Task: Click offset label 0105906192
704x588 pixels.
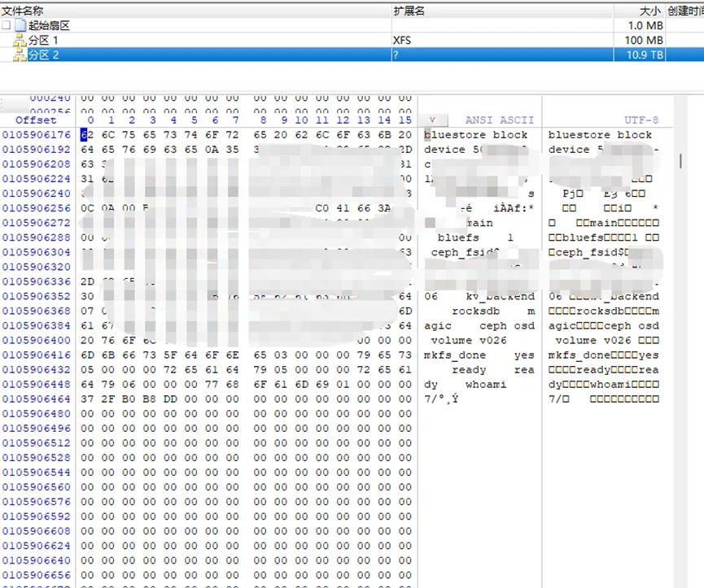Action: pyautogui.click(x=37, y=150)
